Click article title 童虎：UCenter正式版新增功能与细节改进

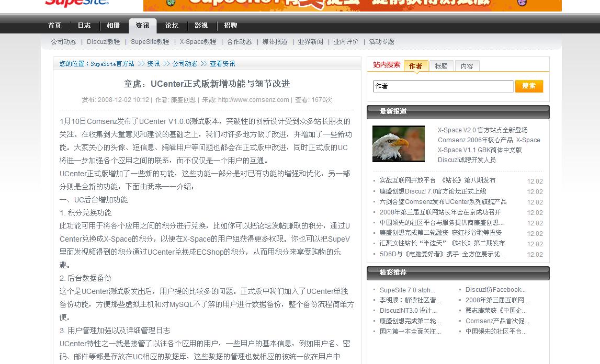(207, 84)
